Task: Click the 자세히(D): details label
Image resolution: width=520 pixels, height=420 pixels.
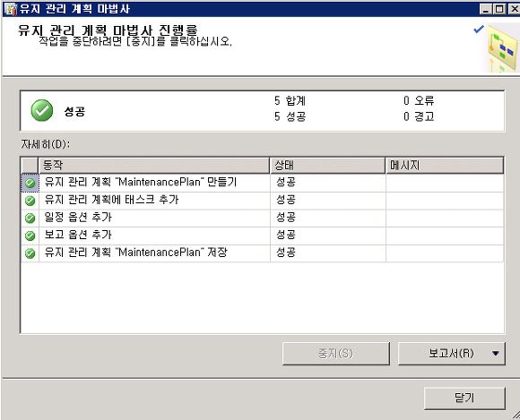Action: coord(46,144)
